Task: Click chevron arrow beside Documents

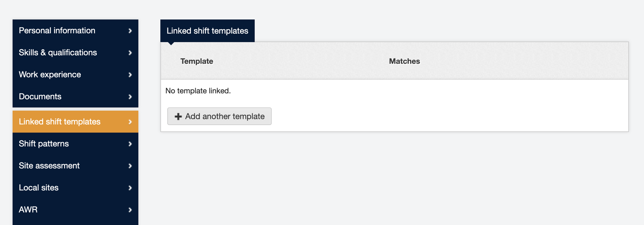Action: [x=130, y=97]
